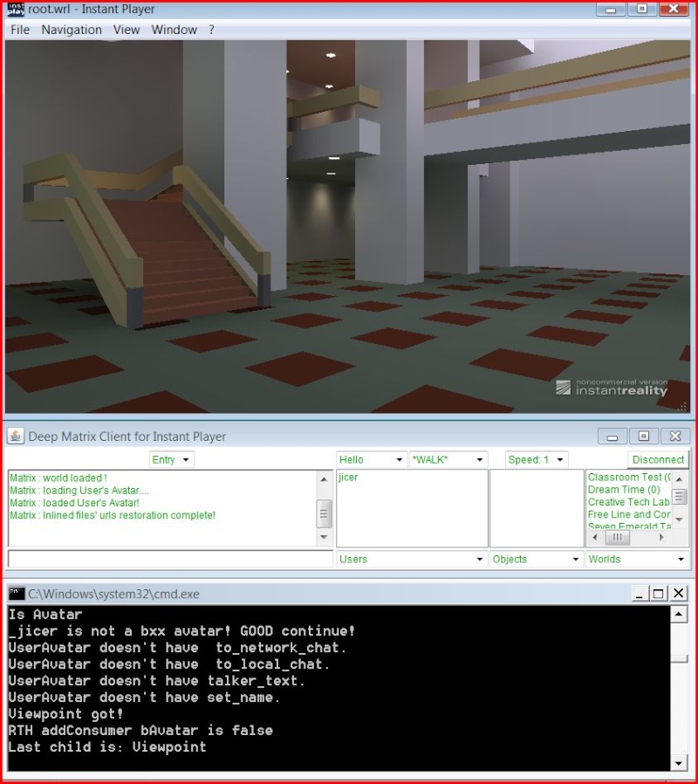Click 'Inlined files' urls restoration complete!' line
The image size is (698, 784).
[129, 515]
